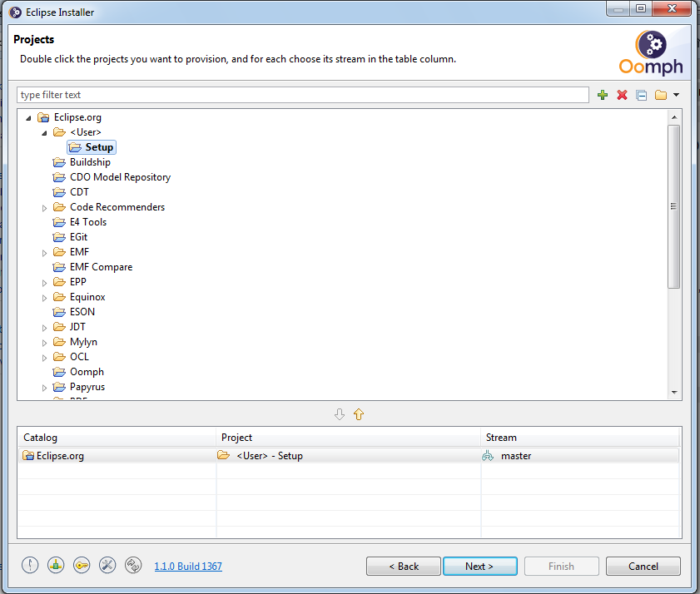Click the up arrow remove-from-table icon

[359, 414]
